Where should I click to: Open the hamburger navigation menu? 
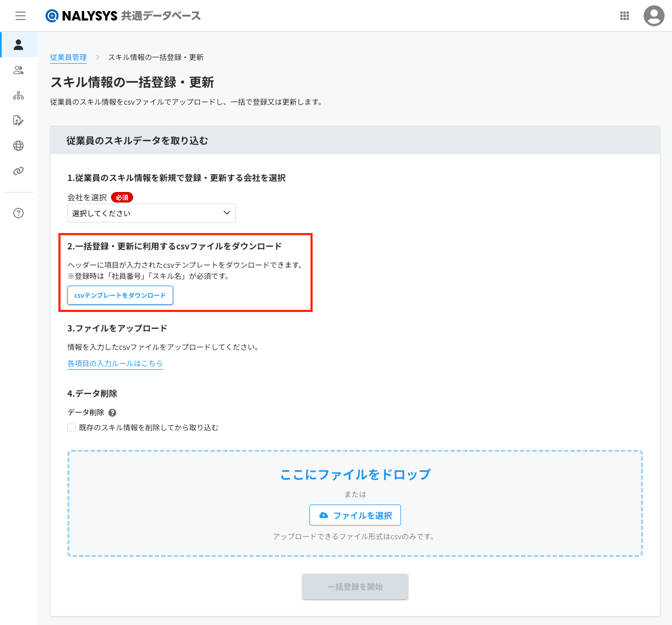click(x=21, y=16)
